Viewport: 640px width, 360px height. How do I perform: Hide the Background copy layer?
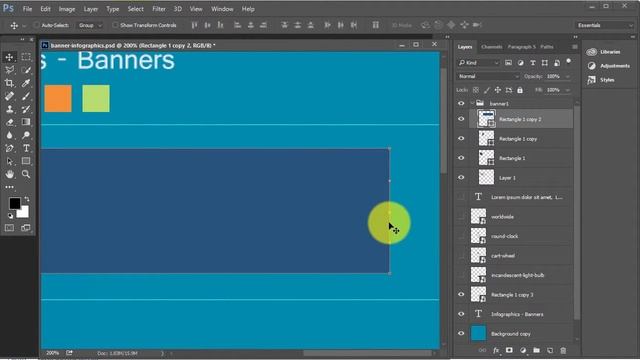tap(461, 333)
